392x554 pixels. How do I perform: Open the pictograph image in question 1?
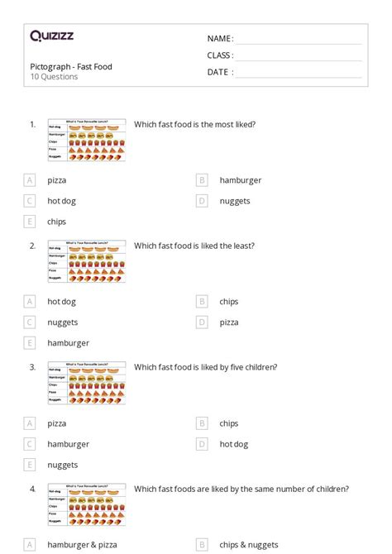tap(87, 141)
